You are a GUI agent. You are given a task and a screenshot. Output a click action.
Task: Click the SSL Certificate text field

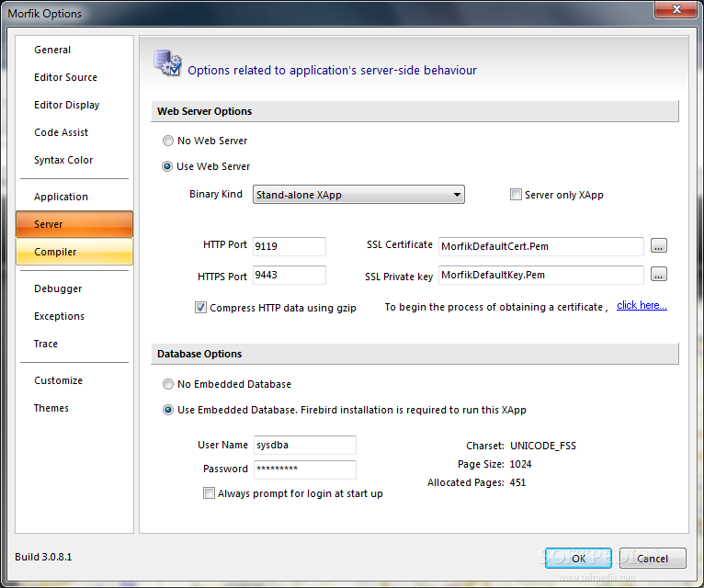(x=541, y=246)
